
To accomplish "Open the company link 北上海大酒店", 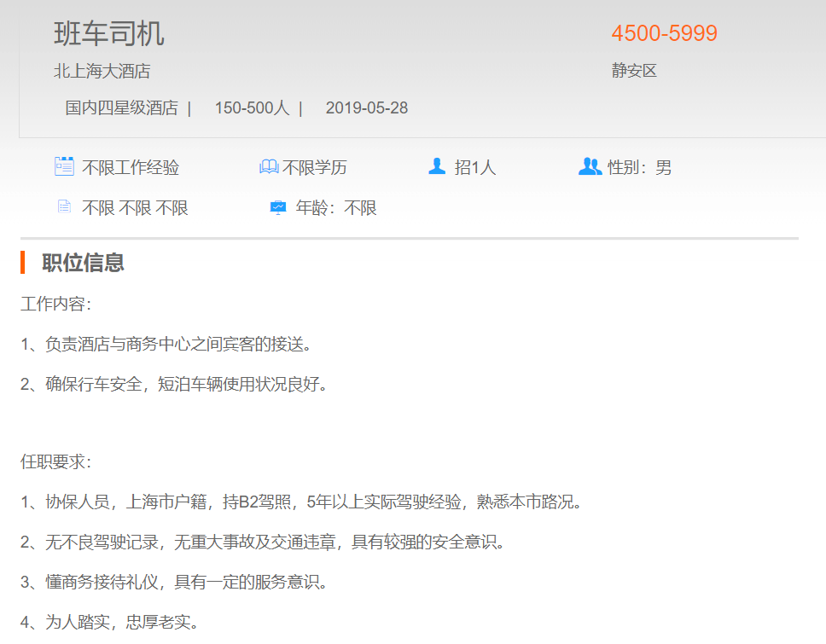I will coord(102,72).
